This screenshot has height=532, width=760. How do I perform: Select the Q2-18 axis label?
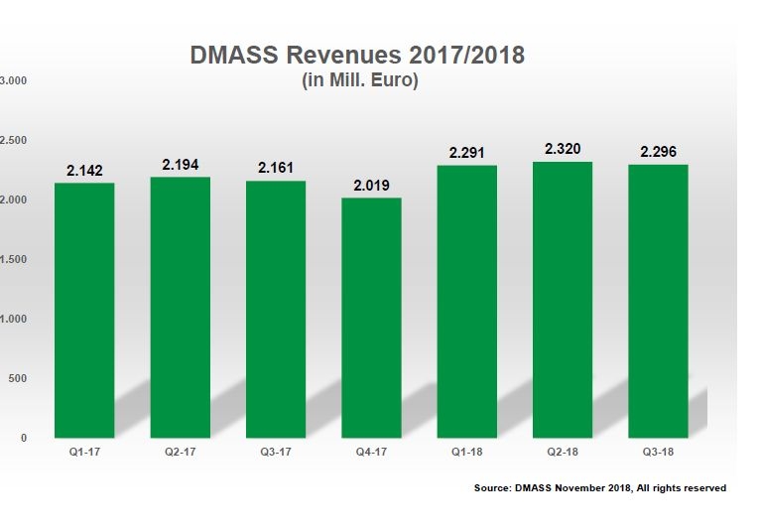coord(562,453)
